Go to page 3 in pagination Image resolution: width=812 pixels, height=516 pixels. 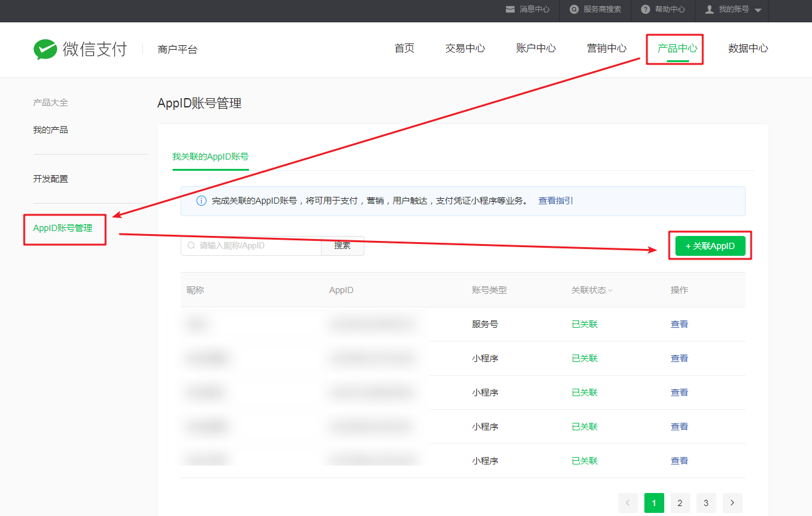[706, 503]
